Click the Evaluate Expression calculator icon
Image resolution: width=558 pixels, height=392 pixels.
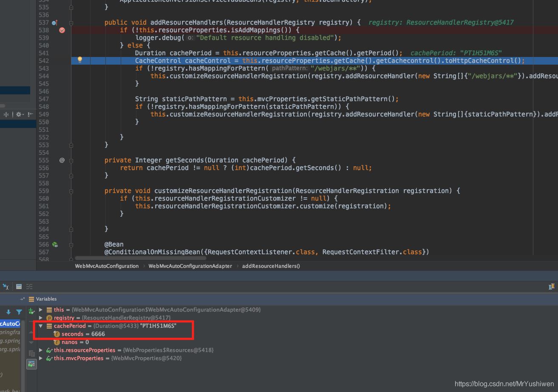pos(19,287)
